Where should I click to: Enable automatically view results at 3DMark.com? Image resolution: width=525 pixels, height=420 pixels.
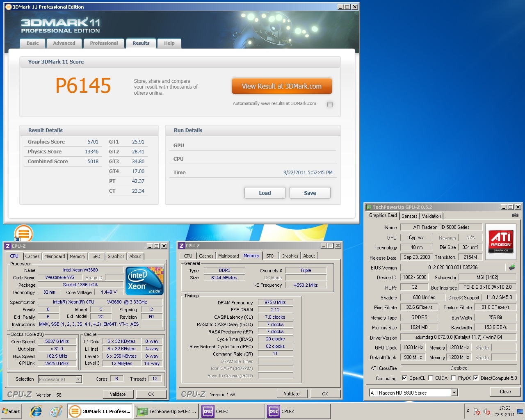(x=330, y=104)
